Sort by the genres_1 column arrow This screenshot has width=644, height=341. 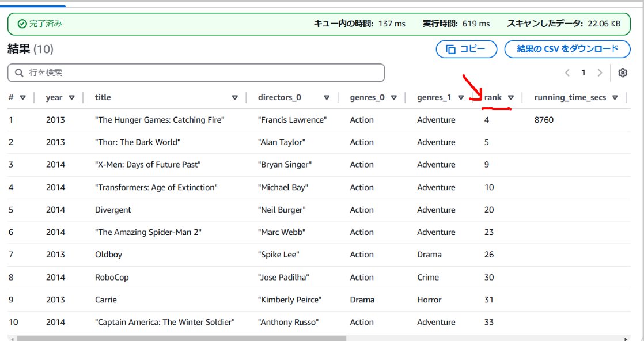point(461,98)
